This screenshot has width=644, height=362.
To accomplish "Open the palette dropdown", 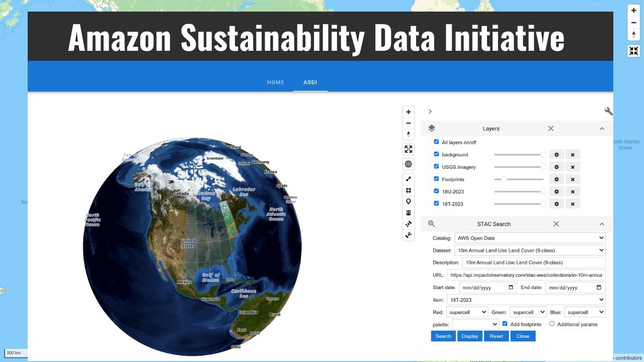I will coord(475,324).
